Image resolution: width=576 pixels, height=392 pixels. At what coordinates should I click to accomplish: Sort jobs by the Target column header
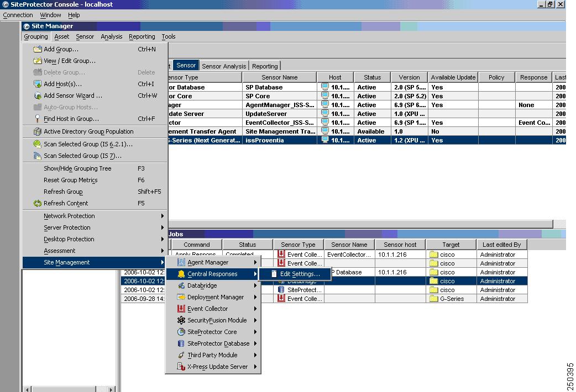pos(451,245)
